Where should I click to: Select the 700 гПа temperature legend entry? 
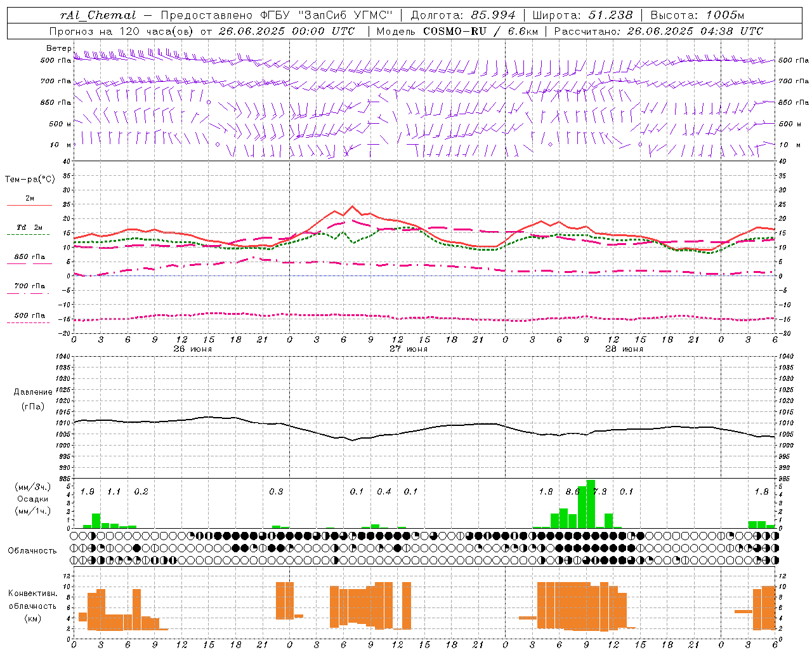(29, 286)
